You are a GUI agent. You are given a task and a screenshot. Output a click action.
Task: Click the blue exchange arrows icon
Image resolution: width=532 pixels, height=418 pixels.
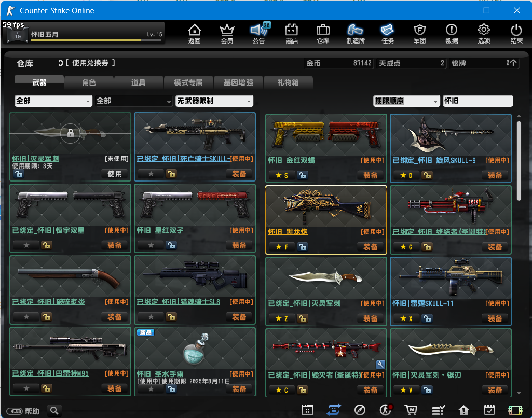coord(334,410)
